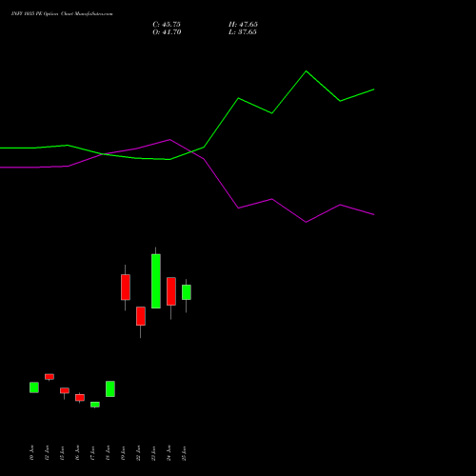Viewport: 476px width, 476px height.
Task: Click the small green candlestick above date 17
Action: [x=95, y=405]
